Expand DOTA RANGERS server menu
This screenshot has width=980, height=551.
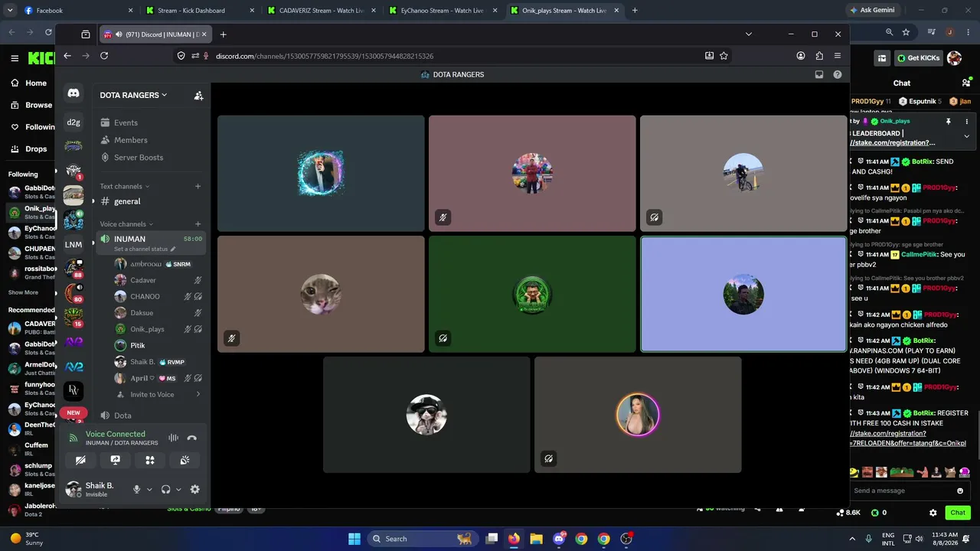pyautogui.click(x=133, y=95)
